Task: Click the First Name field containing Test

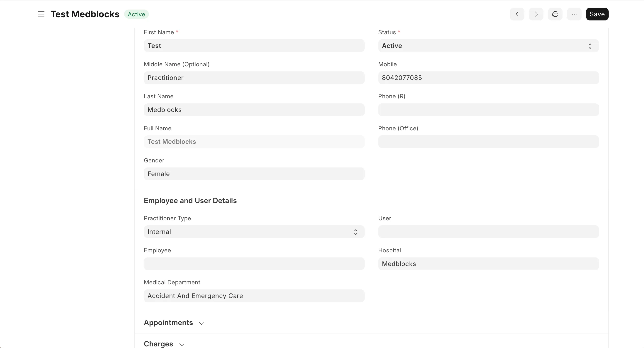Action: [x=254, y=45]
